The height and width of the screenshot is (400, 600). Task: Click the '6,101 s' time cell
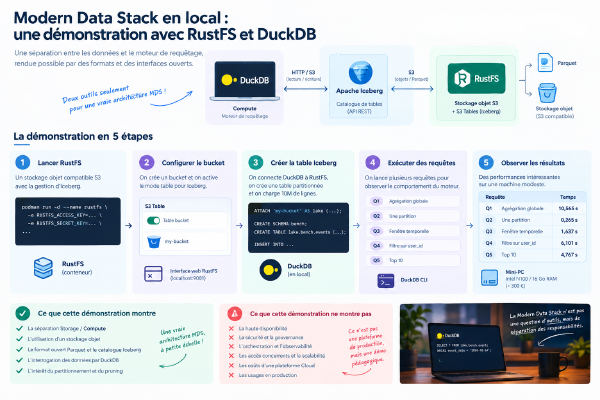pyautogui.click(x=569, y=243)
